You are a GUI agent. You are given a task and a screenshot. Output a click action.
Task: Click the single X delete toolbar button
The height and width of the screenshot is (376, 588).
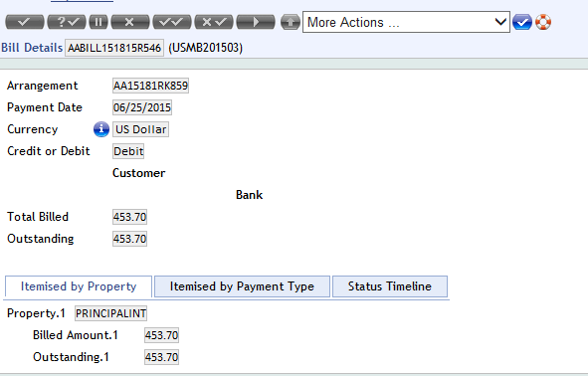pos(130,22)
